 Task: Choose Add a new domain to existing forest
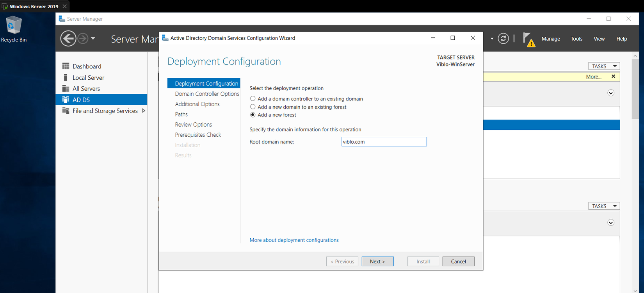point(253,107)
